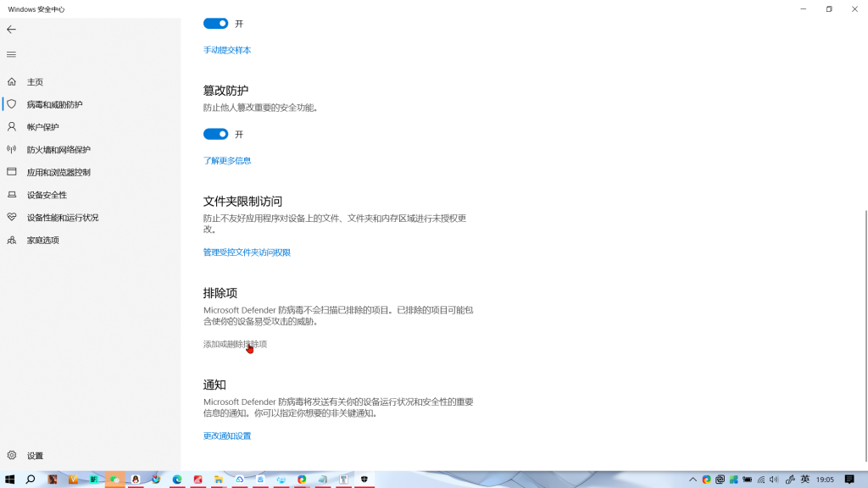
Task: Show hidden tray icons chevron
Action: coord(693,480)
